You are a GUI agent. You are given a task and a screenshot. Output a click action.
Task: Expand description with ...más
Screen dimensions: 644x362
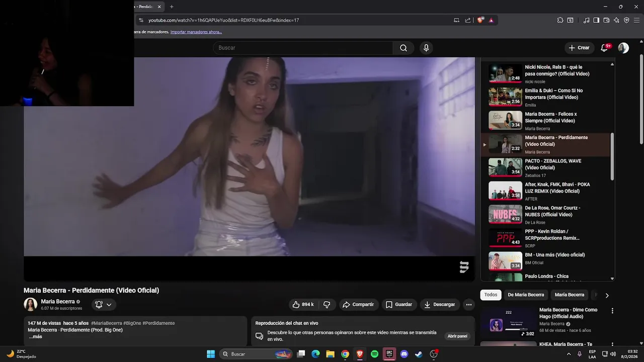coord(35,336)
